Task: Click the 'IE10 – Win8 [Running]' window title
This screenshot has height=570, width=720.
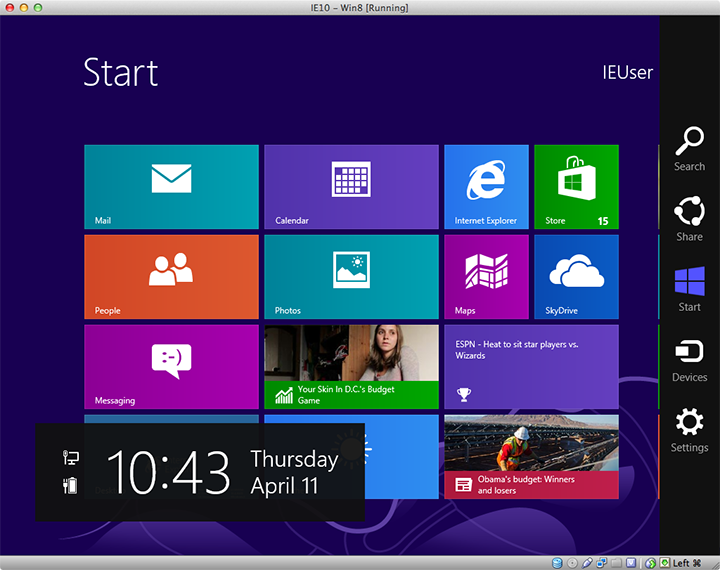Action: (x=359, y=8)
